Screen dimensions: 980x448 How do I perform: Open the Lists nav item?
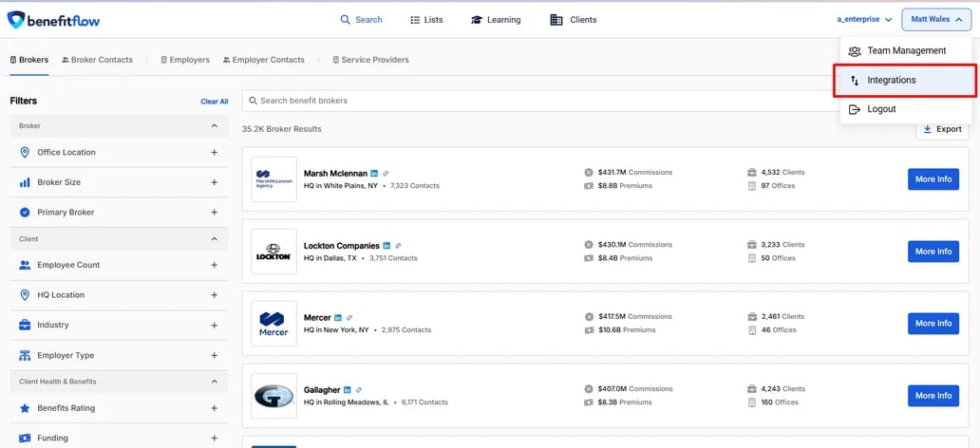(426, 20)
